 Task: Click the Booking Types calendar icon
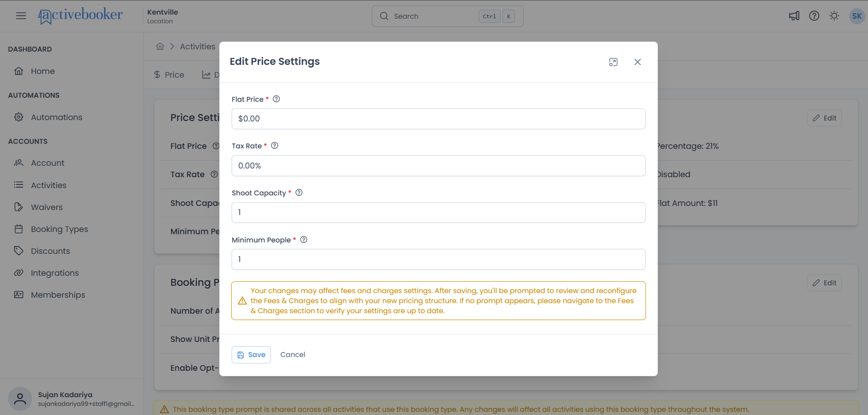[x=19, y=229]
